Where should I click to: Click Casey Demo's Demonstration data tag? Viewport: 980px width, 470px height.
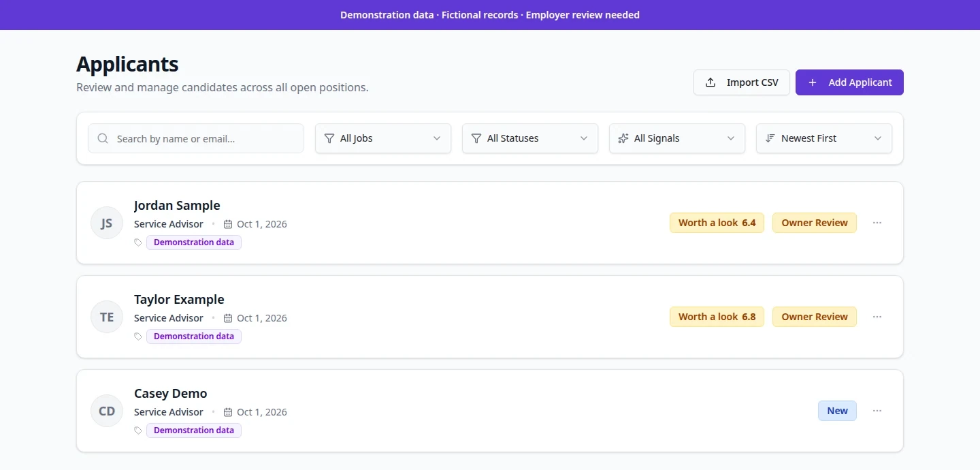(x=194, y=430)
